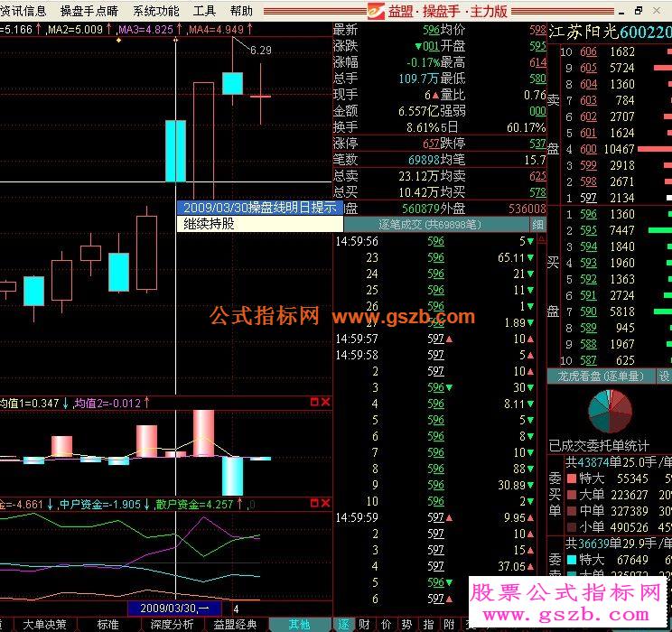
Task: Click the 逐笔成交 header bar
Action: tap(436, 225)
